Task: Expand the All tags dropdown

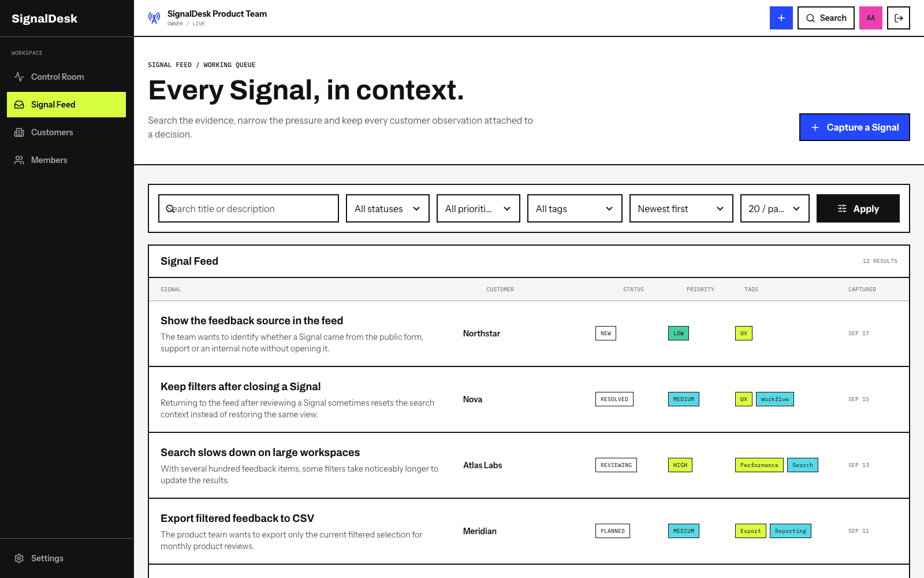Action: (575, 209)
